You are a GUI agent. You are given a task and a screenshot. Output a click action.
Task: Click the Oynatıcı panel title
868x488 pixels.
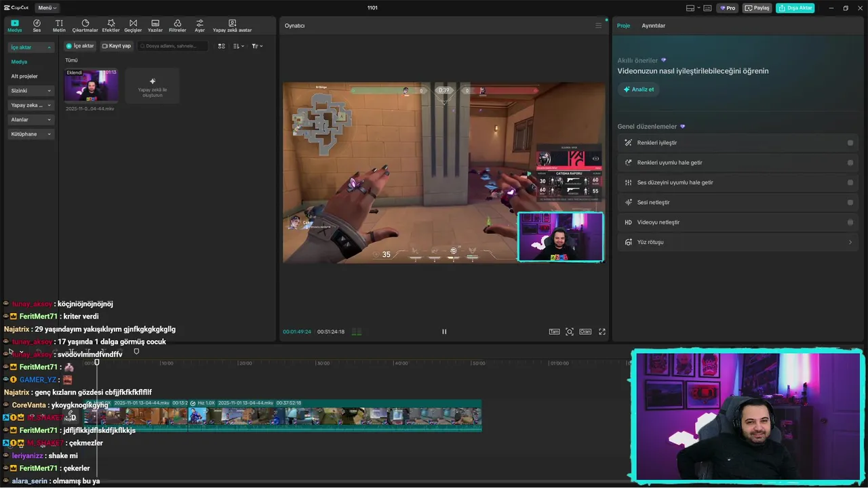[294, 26]
